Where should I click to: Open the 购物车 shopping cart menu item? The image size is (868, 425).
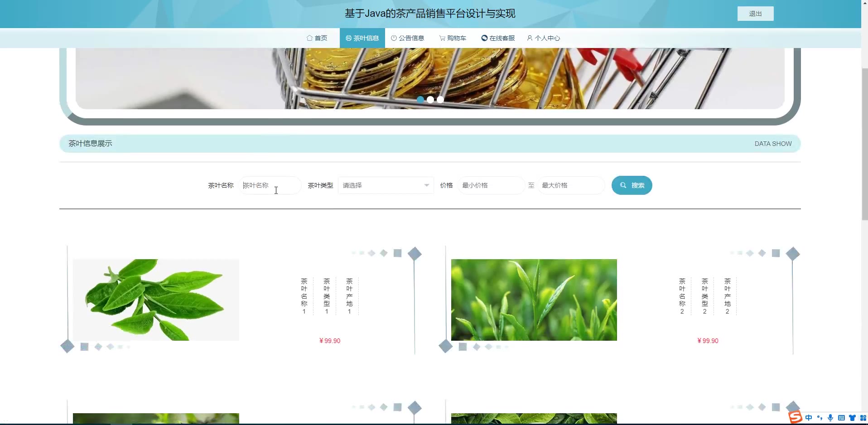point(453,38)
